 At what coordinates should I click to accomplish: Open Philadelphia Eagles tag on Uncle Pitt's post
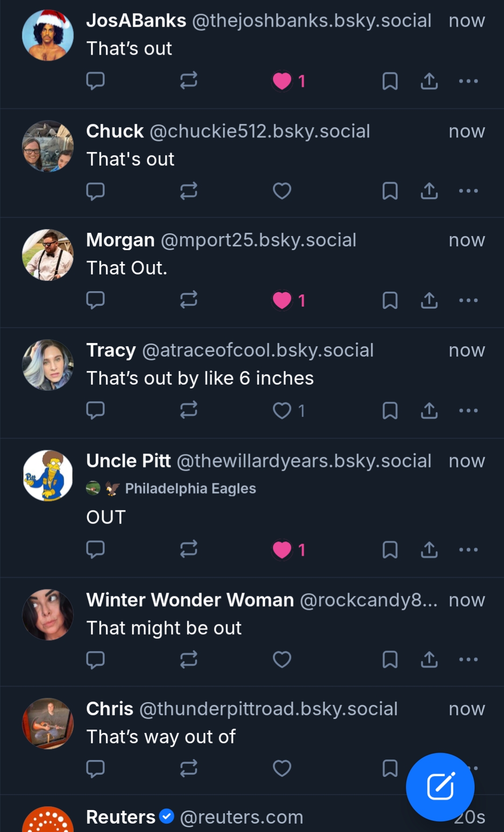(190, 488)
